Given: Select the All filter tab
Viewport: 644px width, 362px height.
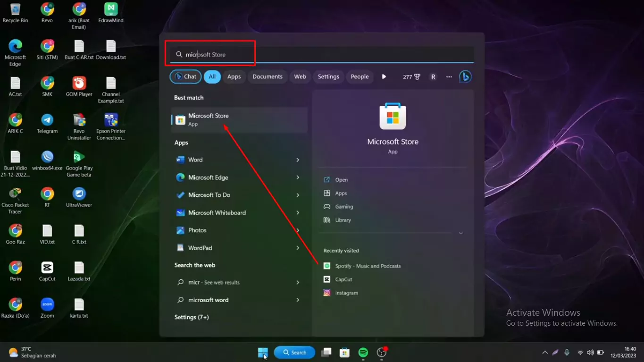Looking at the screenshot, I should coord(212,76).
